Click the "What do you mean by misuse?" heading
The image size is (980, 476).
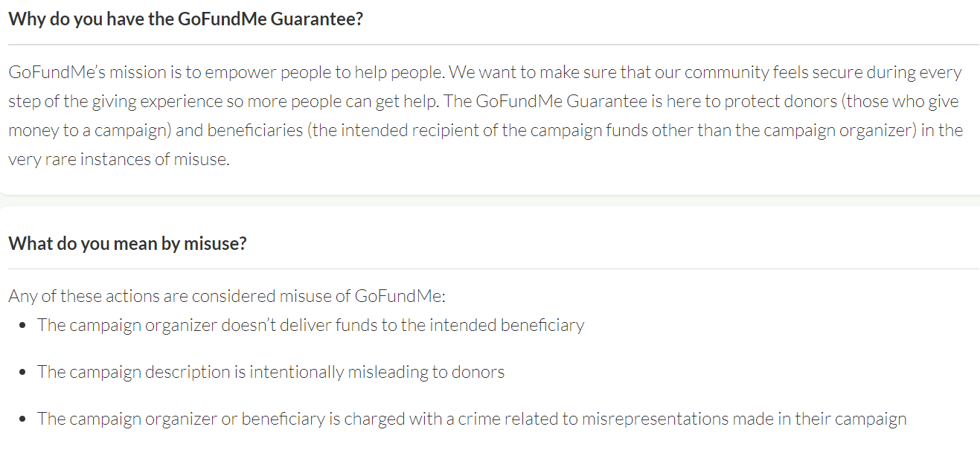127,243
